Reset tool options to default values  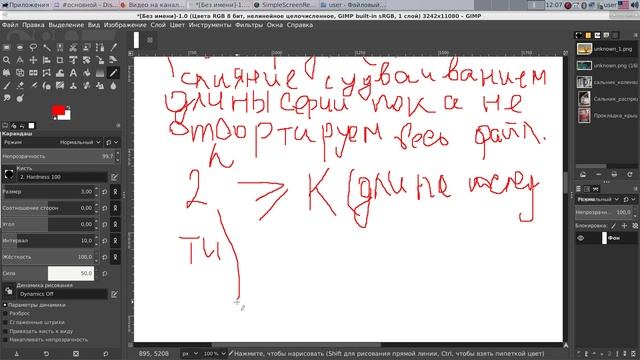click(x=106, y=353)
